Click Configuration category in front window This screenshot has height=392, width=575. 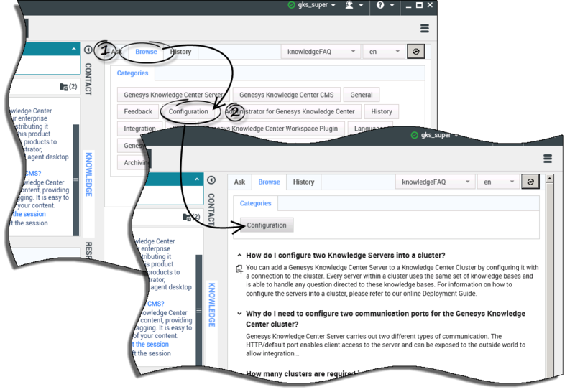pos(266,225)
